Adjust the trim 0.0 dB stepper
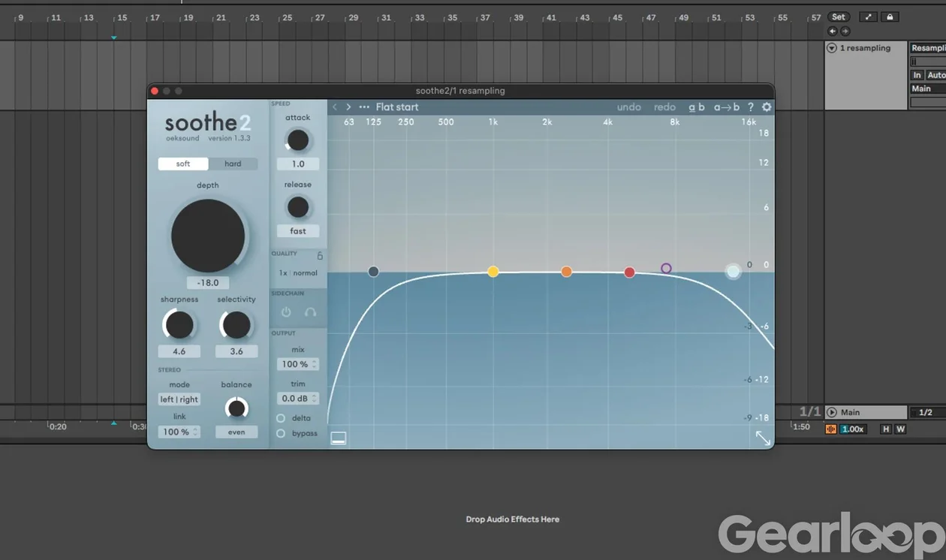The image size is (946, 560). [x=298, y=399]
